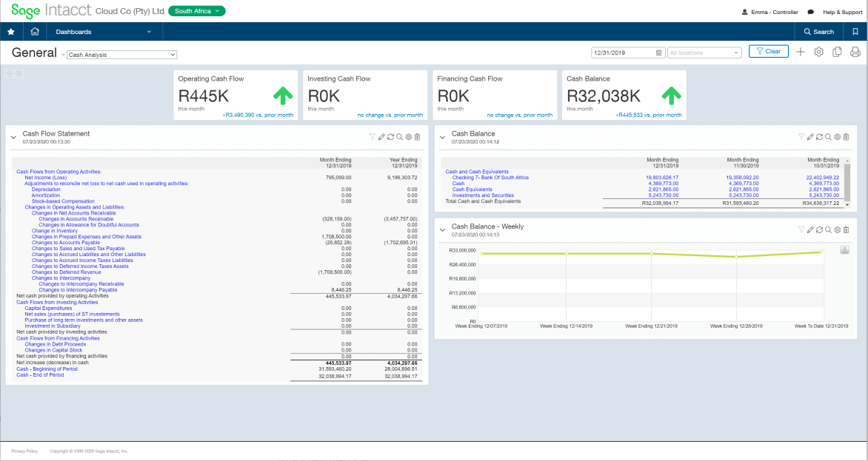Open the calendar picker in the date field
The width and height of the screenshot is (868, 461).
[x=658, y=53]
